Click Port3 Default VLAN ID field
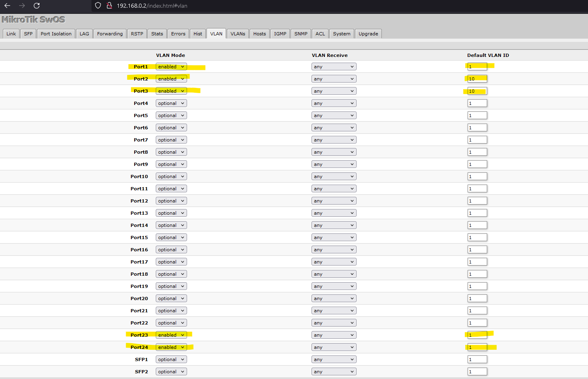588x379 pixels. click(477, 91)
